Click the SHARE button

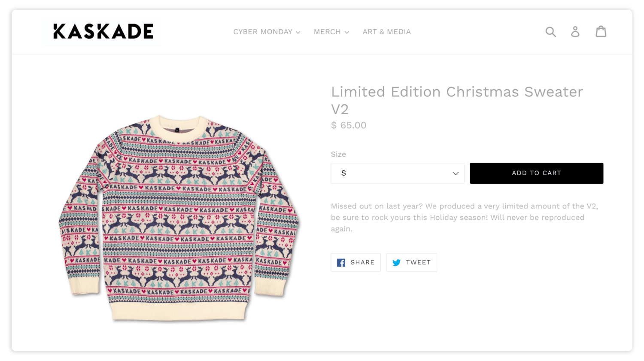(x=355, y=262)
